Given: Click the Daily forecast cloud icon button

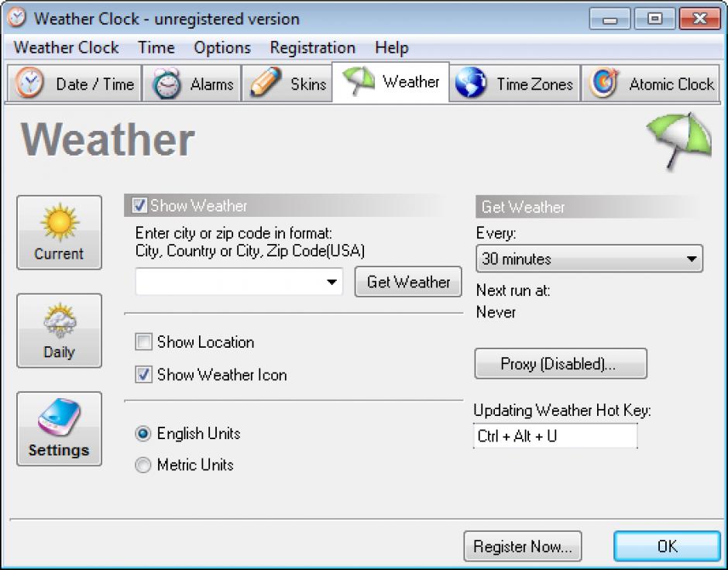Looking at the screenshot, I should point(59,330).
